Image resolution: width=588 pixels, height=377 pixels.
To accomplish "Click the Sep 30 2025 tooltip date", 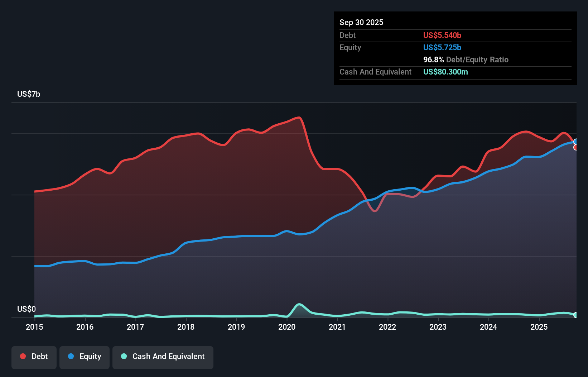I will pyautogui.click(x=361, y=22).
